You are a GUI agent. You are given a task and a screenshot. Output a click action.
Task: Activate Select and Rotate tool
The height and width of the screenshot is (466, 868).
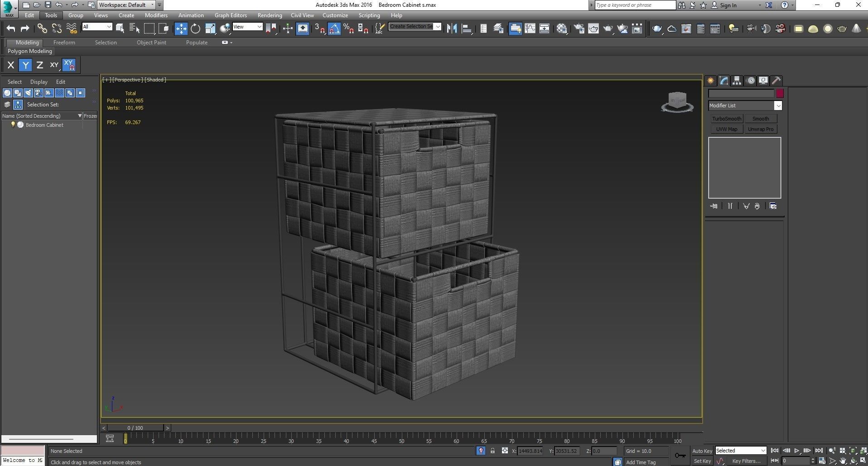click(195, 29)
